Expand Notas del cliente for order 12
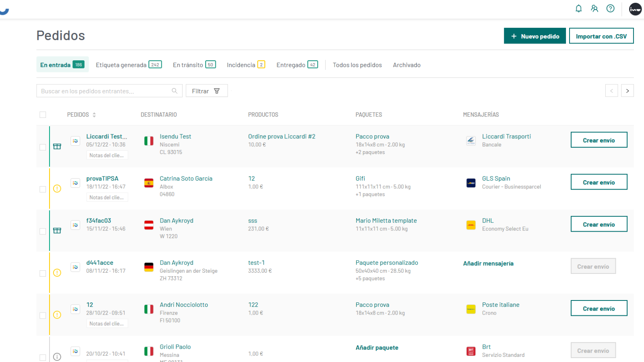Screen dimensions: 644x362 click(107, 324)
